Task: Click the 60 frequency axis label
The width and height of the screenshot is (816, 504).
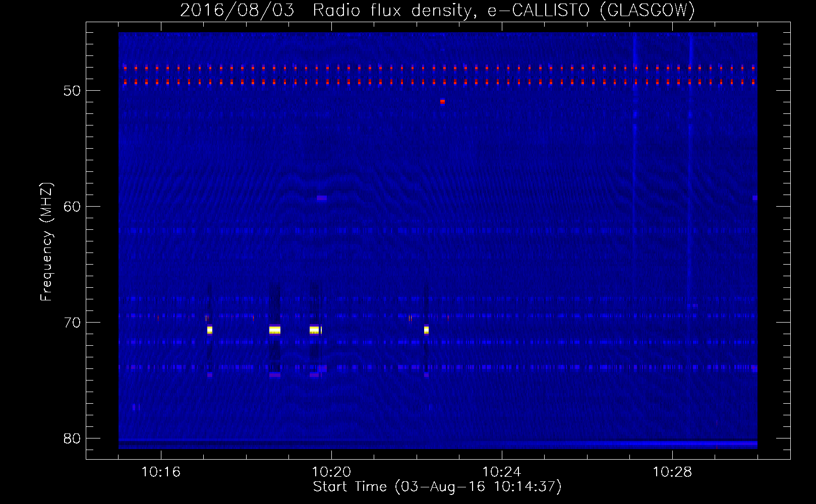Action: coord(72,207)
